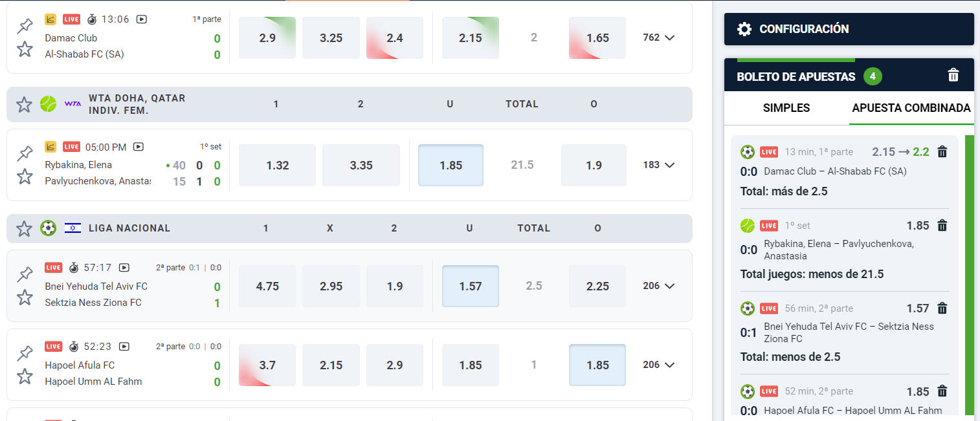This screenshot has height=421, width=980.
Task: Empty the bet slip with the trash icon
Action: pos(953,75)
